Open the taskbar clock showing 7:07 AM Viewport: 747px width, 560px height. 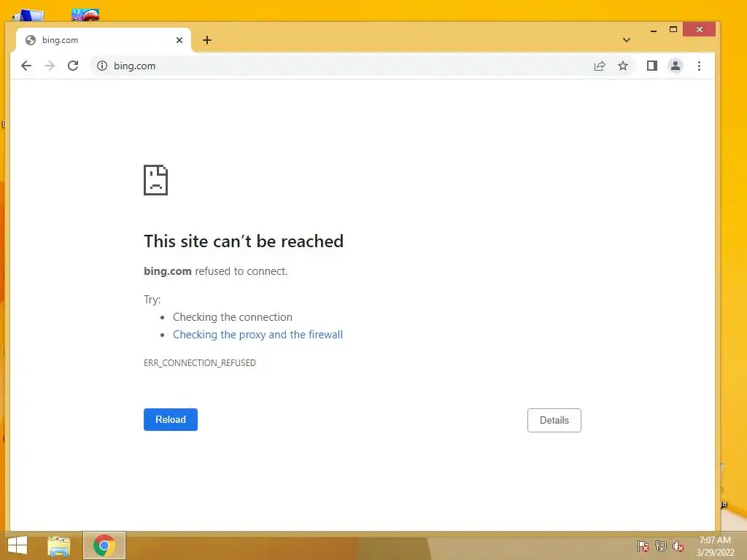click(715, 546)
